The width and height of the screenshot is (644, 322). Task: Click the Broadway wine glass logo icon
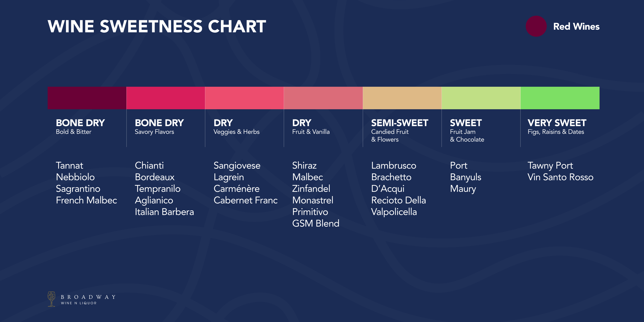pyautogui.click(x=52, y=299)
